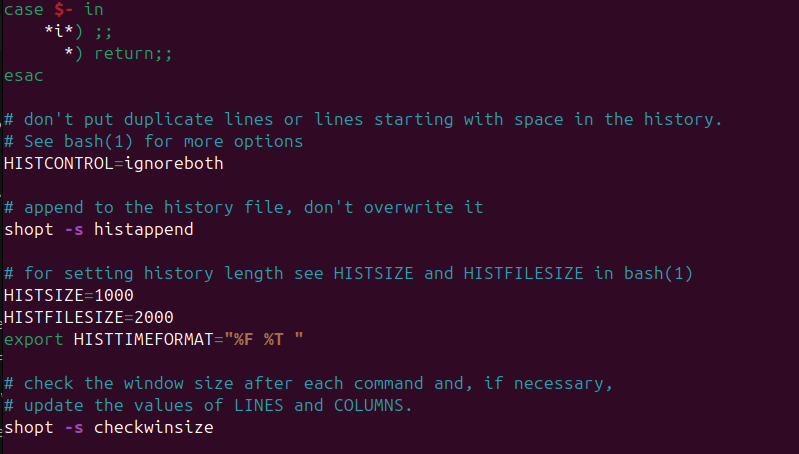Click comment mentioning LINES and COLUMNS
The width and height of the screenshot is (799, 454).
(208, 405)
